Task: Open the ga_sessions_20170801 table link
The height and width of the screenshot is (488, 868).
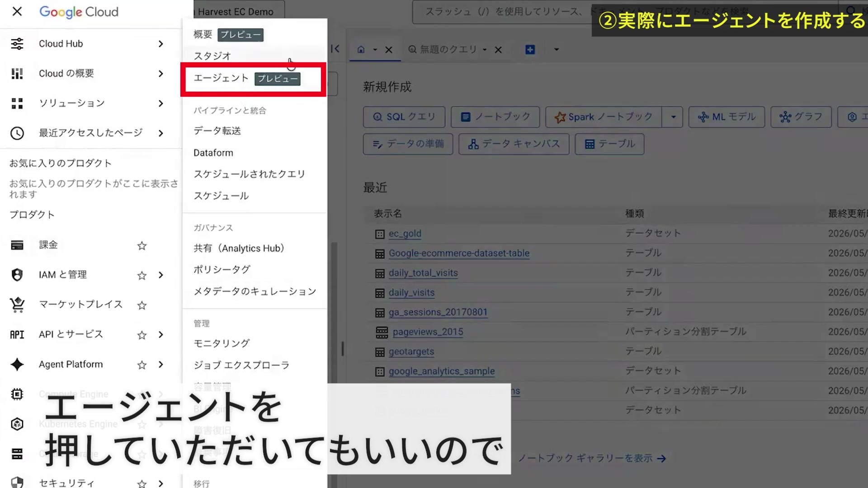Action: pyautogui.click(x=438, y=312)
